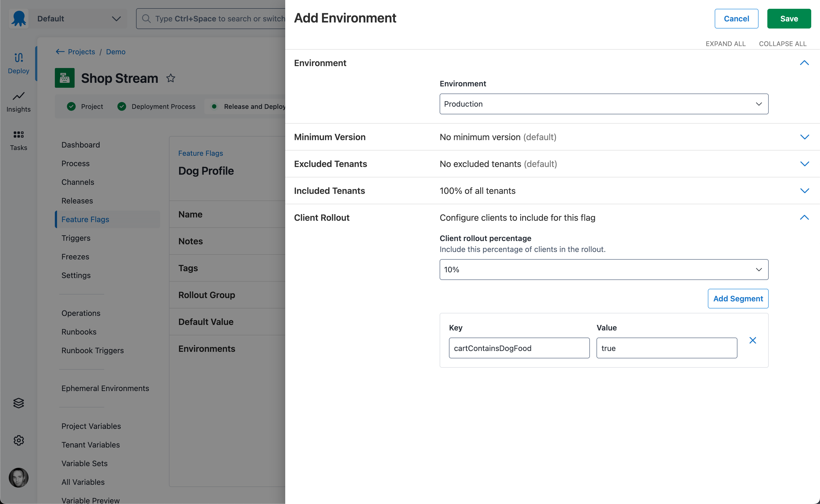Viewport: 820px width, 504px height.
Task: Click the Value input containing true
Action: [x=666, y=348]
